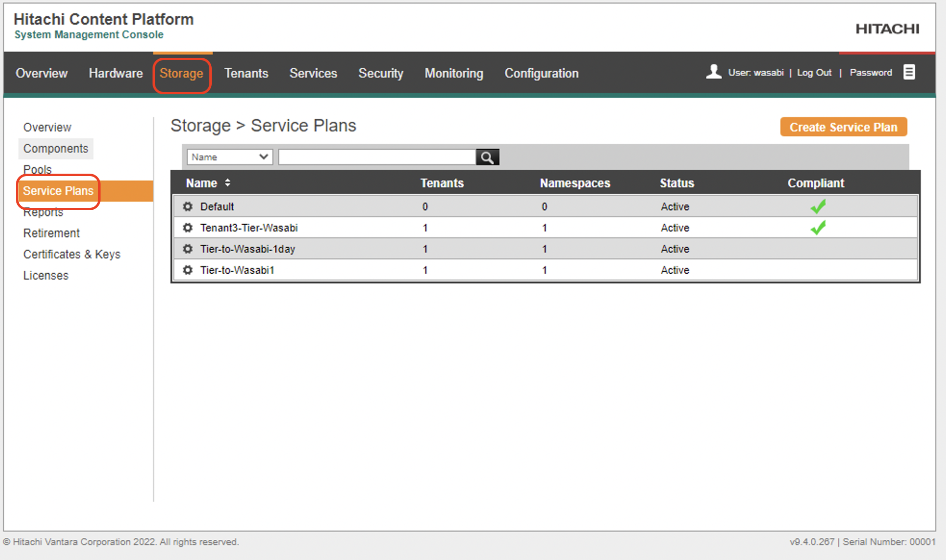
Task: Select Service Plans in the sidebar
Action: pos(58,191)
